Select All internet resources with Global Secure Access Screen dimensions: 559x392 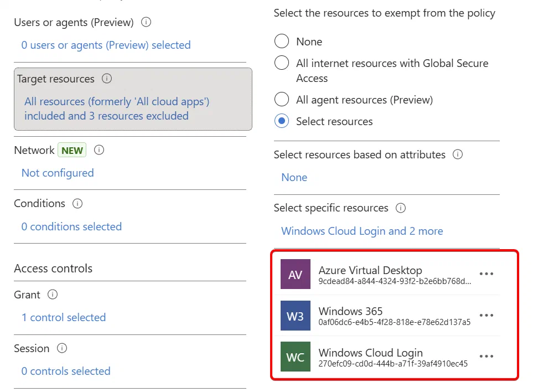click(x=282, y=63)
